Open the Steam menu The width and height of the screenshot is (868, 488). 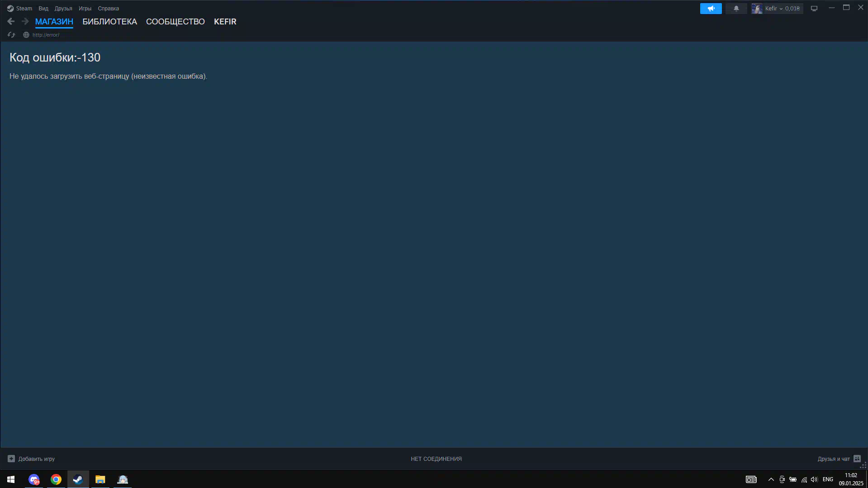pyautogui.click(x=20, y=9)
